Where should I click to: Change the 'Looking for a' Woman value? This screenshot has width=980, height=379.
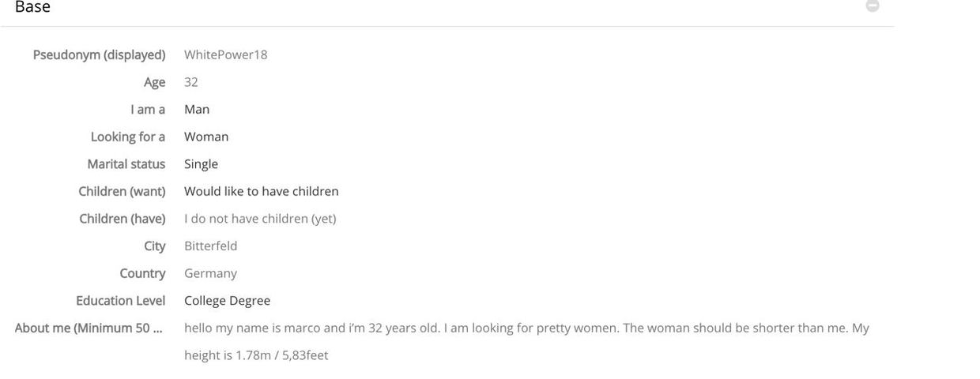coord(206,137)
